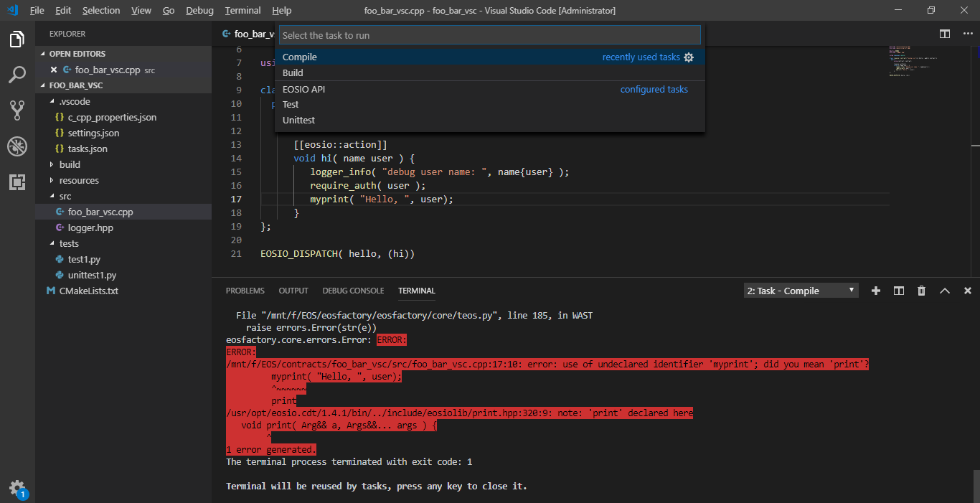Screen dimensions: 980x503
Task: Expand the resources folder
Action: click(123, 181)
